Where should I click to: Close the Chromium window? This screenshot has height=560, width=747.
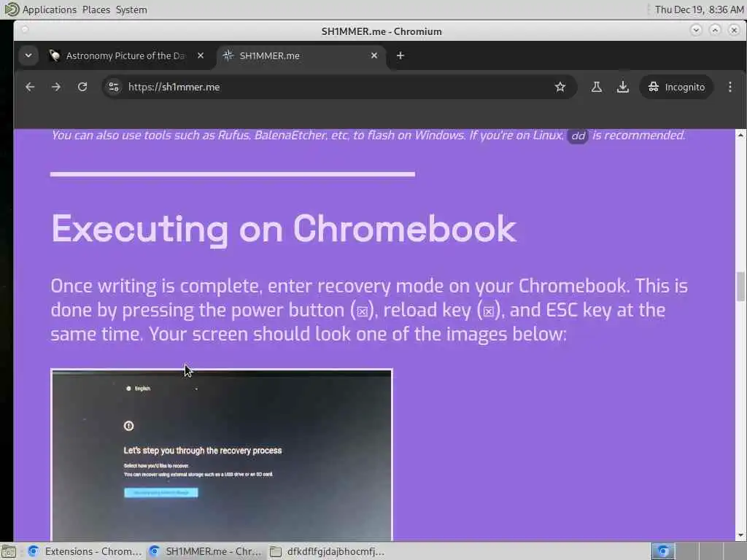tap(734, 30)
